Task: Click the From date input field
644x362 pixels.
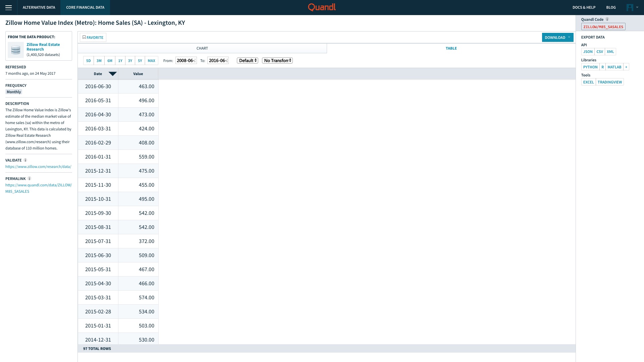Action: pyautogui.click(x=186, y=61)
